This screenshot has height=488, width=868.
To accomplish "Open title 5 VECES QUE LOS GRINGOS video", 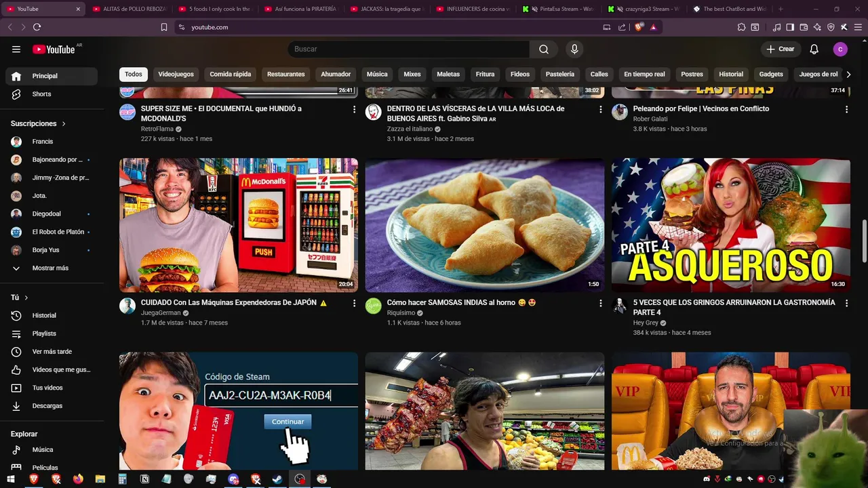I will [x=734, y=308].
